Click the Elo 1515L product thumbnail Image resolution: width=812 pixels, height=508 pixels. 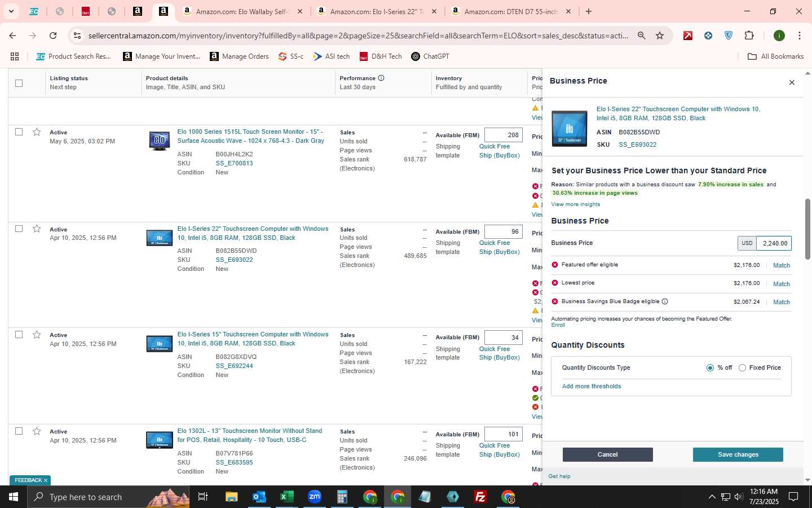point(160,141)
